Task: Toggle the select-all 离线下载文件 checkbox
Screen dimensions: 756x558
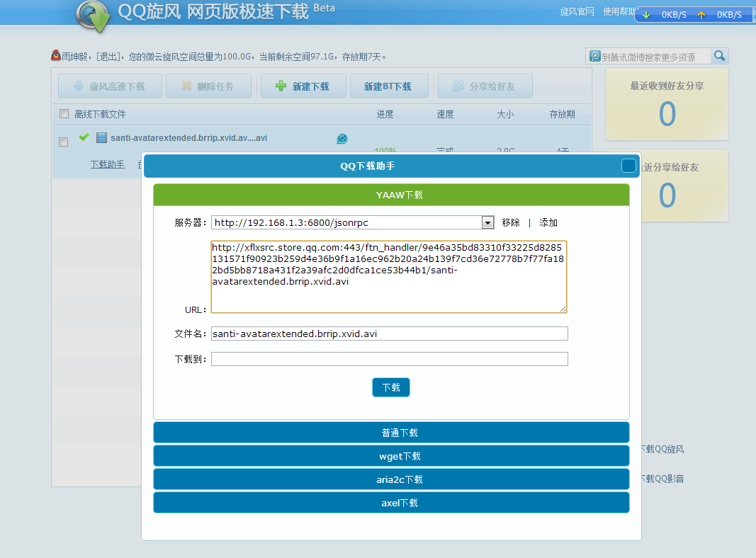Action: coord(64,114)
